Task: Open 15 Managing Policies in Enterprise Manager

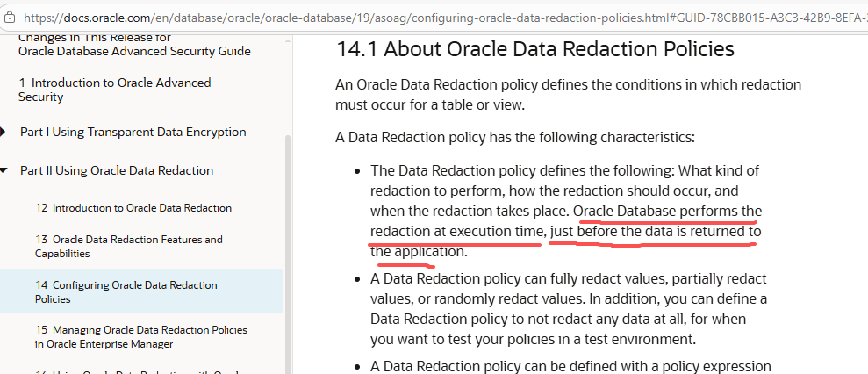Action: pos(140,336)
